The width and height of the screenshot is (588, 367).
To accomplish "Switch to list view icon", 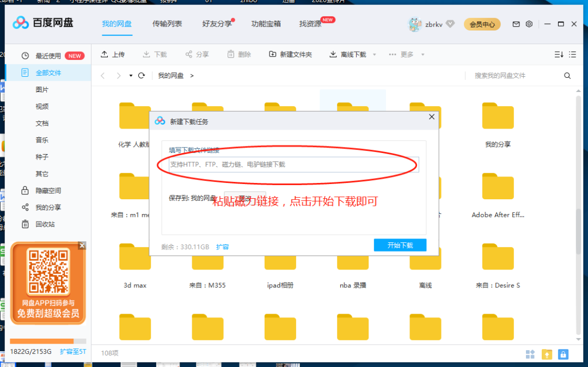I will pyautogui.click(x=572, y=54).
